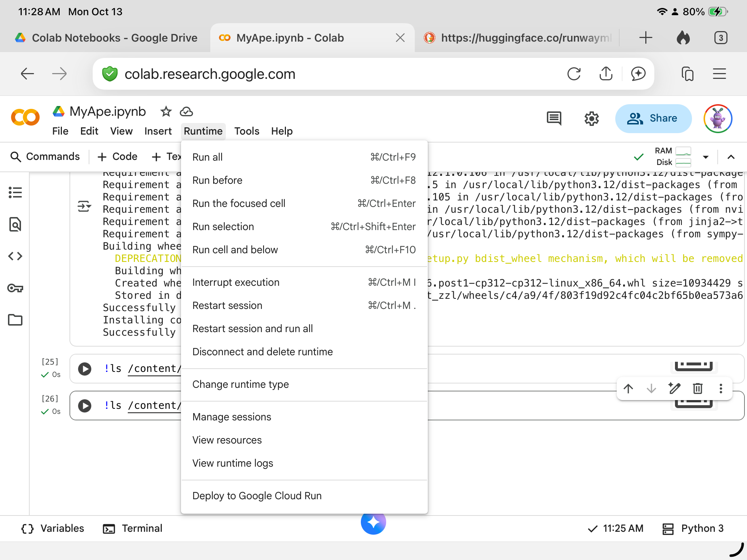
Task: Open Colab settings gear icon
Action: pos(592,118)
